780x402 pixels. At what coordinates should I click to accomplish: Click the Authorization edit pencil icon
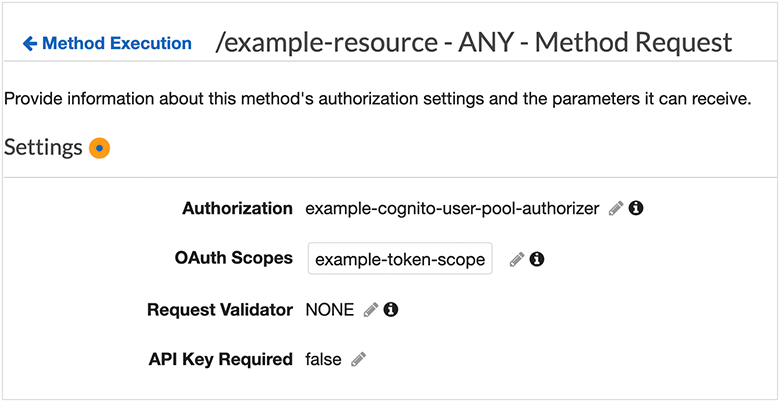[x=616, y=208]
